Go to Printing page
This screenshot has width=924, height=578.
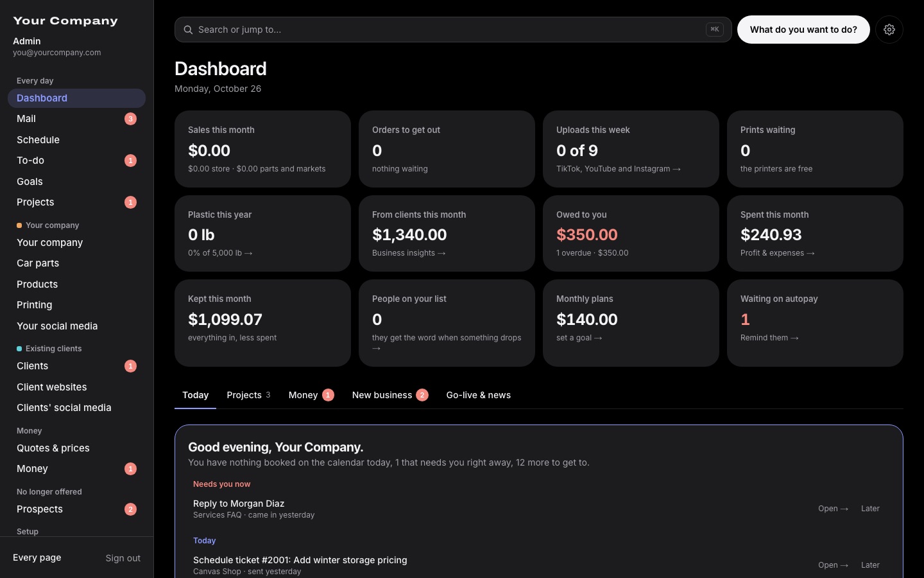pyautogui.click(x=76, y=305)
